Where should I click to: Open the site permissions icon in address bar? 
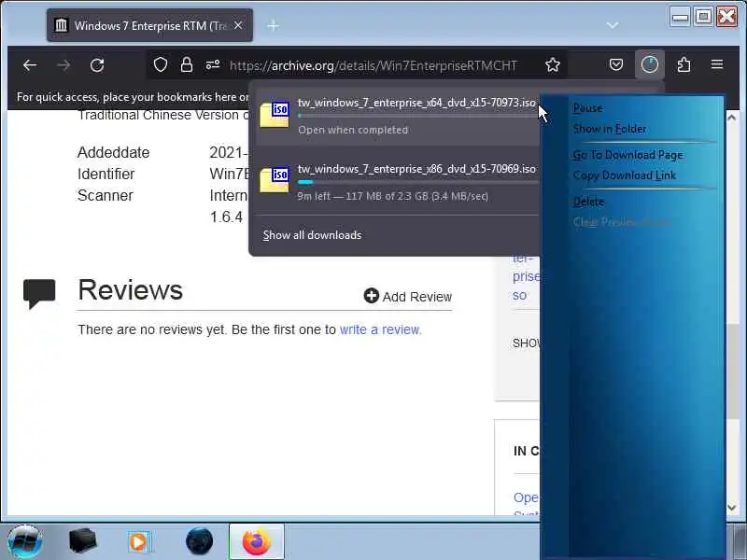pos(213,64)
